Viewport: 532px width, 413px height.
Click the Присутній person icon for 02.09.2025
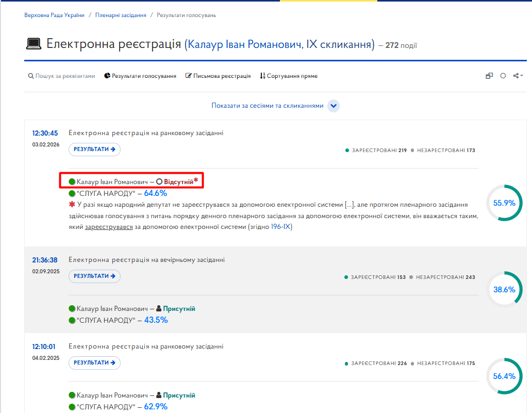point(158,308)
